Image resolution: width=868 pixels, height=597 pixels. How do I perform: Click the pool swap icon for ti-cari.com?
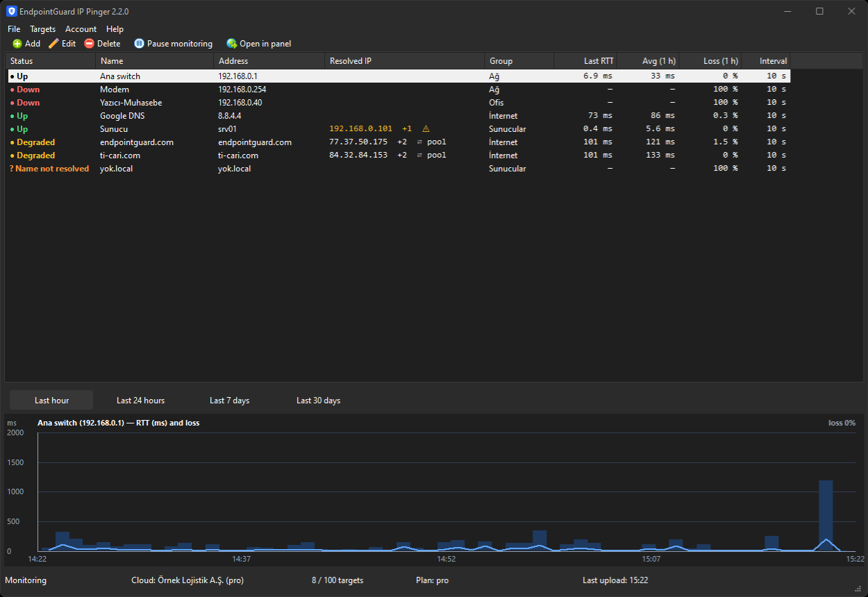pos(419,155)
